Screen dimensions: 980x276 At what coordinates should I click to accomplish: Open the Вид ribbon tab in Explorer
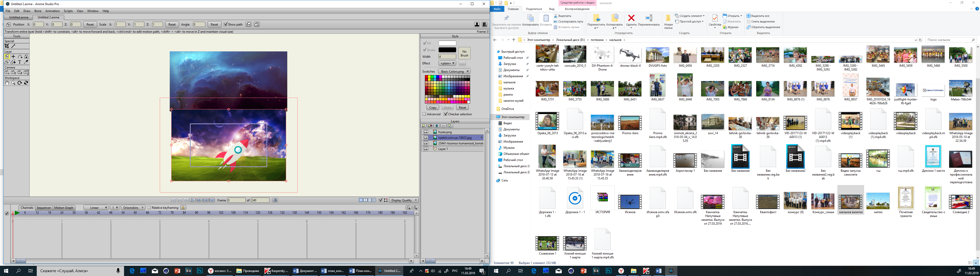point(552,9)
